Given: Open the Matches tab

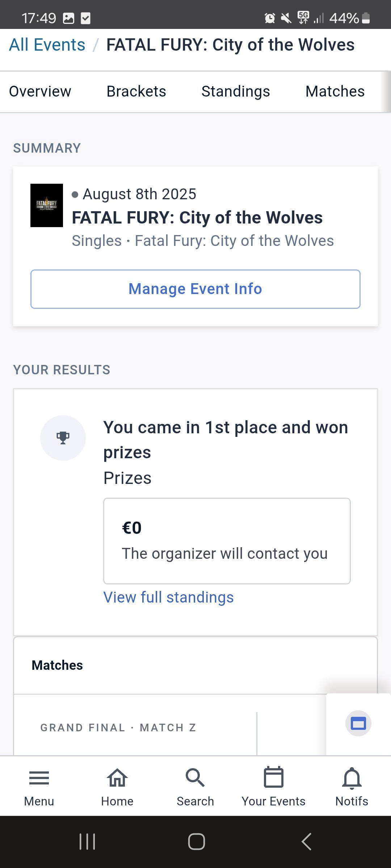Looking at the screenshot, I should point(335,92).
